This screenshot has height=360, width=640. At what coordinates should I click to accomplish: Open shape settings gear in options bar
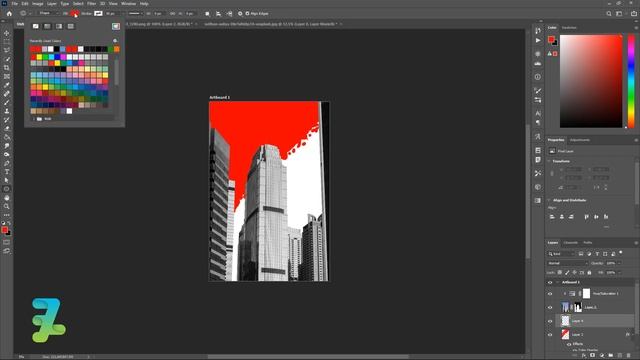[240, 13]
